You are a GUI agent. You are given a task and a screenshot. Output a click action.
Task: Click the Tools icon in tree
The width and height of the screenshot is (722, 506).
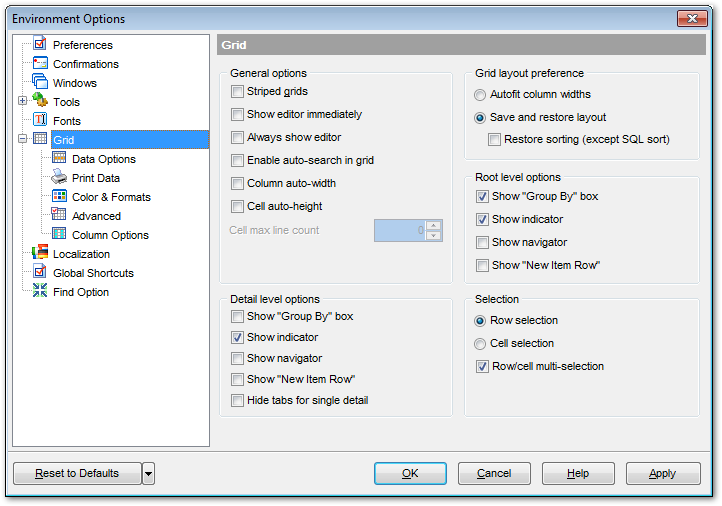coord(40,101)
